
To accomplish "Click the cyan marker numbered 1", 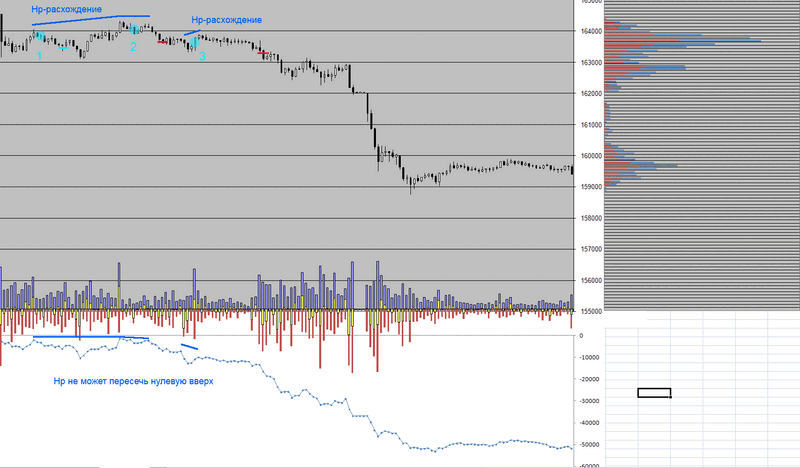I will pyautogui.click(x=39, y=56).
